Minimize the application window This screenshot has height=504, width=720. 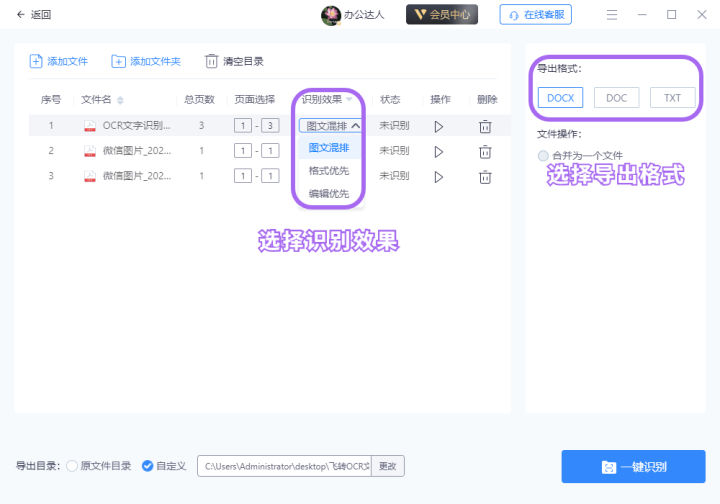[642, 15]
